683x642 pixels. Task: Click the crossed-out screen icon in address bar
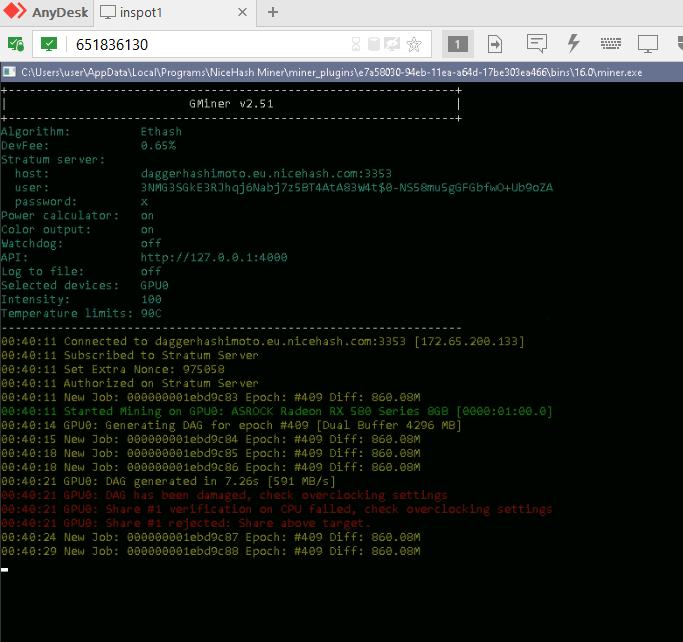click(392, 44)
